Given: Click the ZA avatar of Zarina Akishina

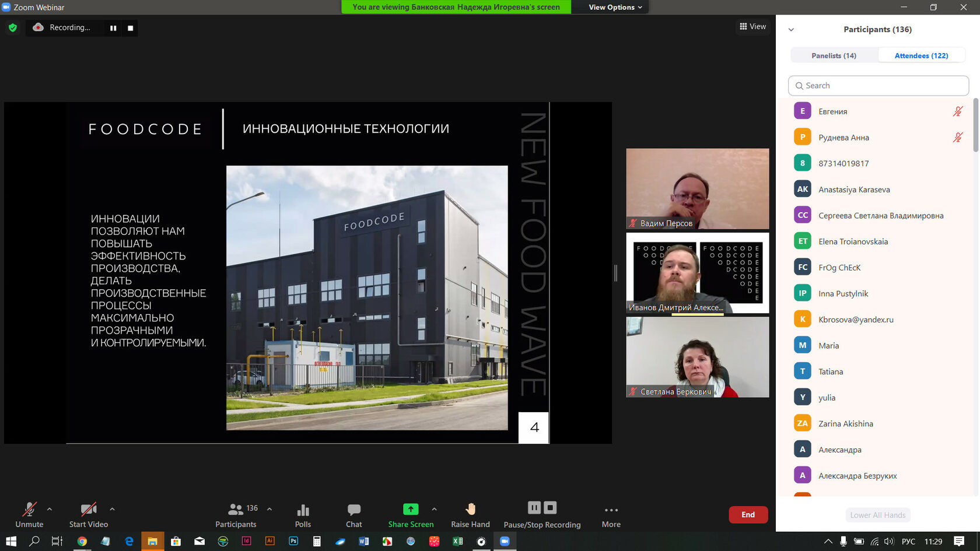Looking at the screenshot, I should [x=803, y=423].
